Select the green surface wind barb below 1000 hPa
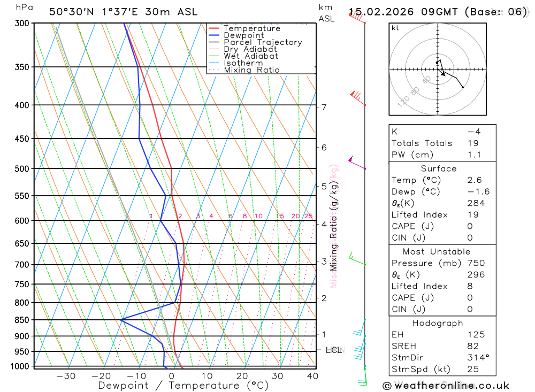Screen dimensions: 535x392 (363, 376)
